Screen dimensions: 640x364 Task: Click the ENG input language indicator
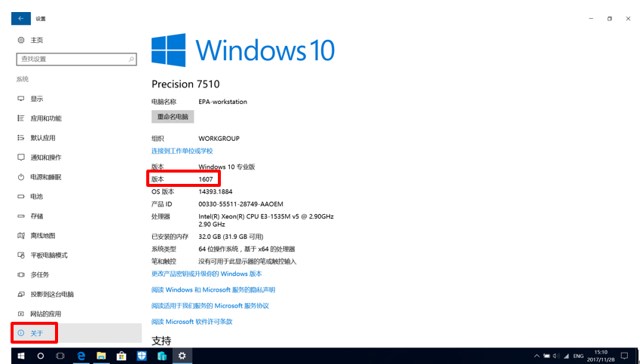[x=578, y=356]
